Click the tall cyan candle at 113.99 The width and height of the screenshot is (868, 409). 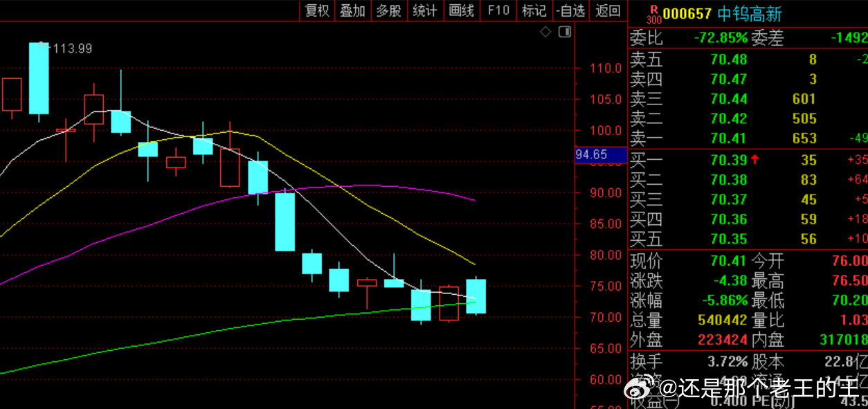coord(39,78)
